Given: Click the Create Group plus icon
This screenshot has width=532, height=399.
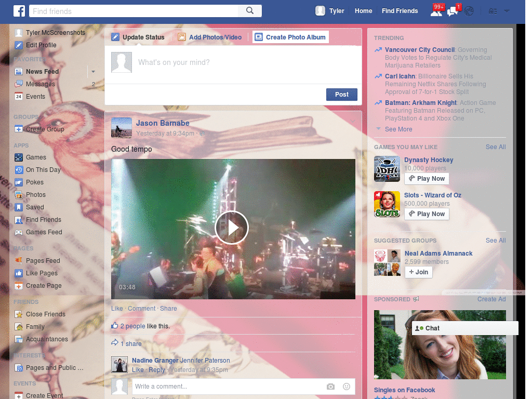Looking at the screenshot, I should [x=19, y=129].
